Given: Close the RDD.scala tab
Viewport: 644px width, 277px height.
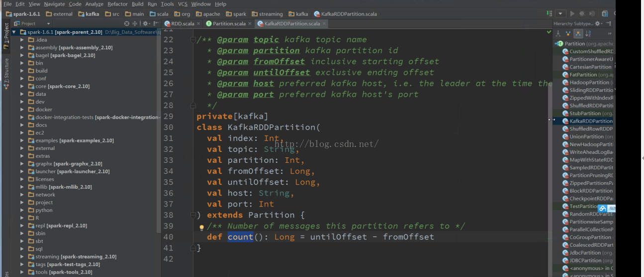Looking at the screenshot, I should pyautogui.click(x=198, y=23).
